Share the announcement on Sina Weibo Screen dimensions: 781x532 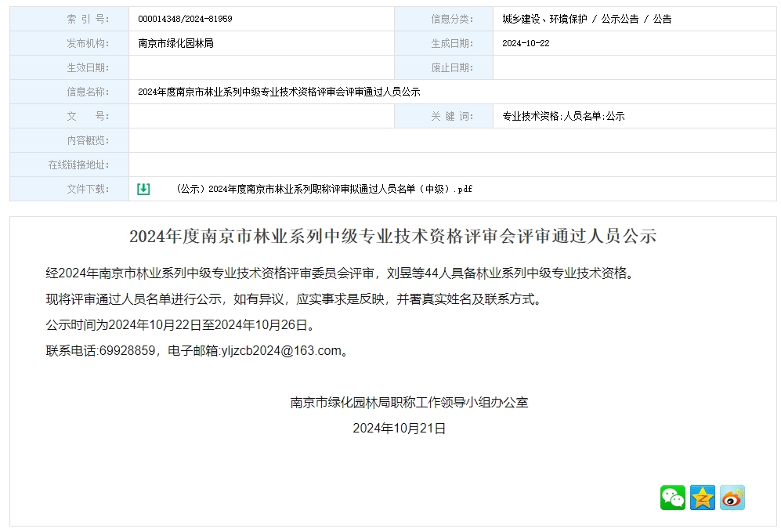(732, 498)
